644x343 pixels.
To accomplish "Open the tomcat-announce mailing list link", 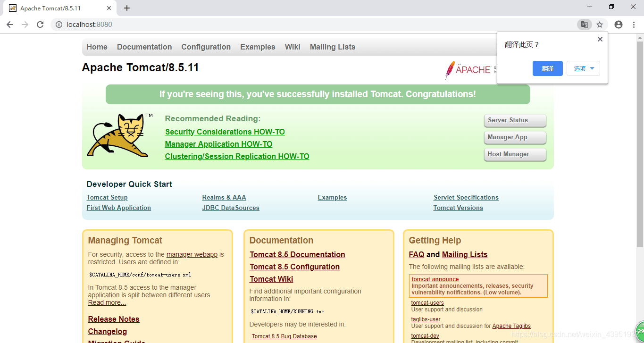I will [435, 279].
